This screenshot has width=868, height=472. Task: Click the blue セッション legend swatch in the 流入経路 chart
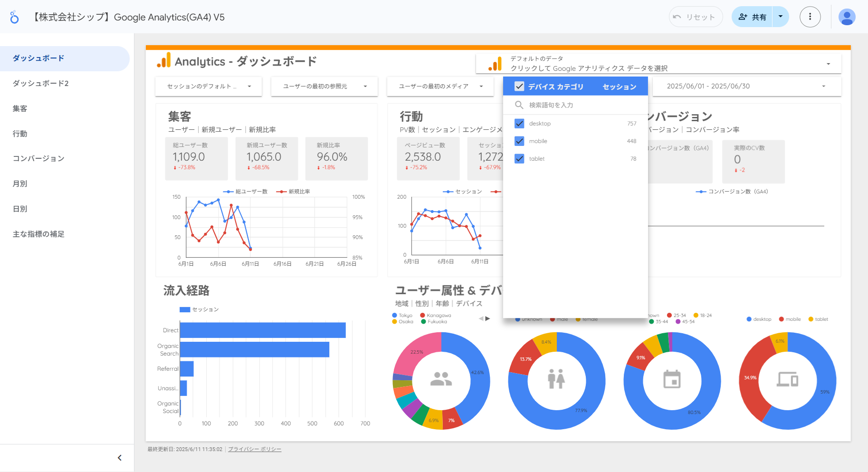185,309
